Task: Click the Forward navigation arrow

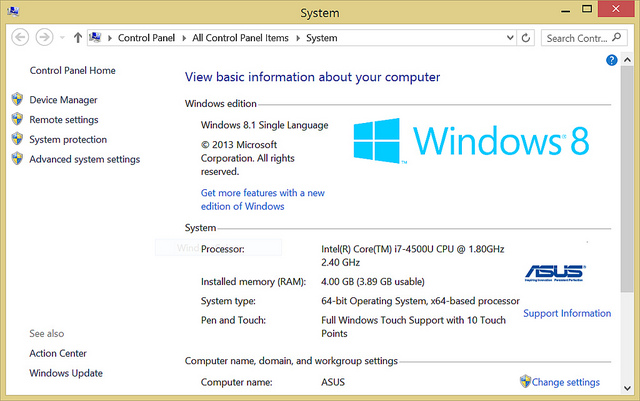Action: point(44,38)
